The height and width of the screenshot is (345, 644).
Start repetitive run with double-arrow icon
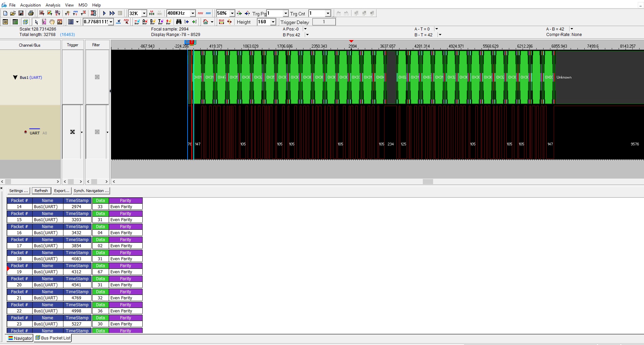112,13
